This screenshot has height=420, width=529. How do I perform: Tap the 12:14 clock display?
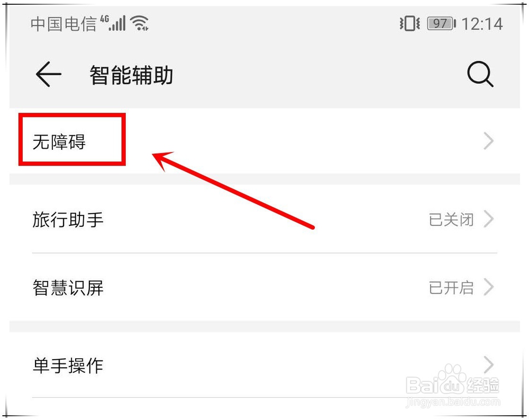(482, 24)
